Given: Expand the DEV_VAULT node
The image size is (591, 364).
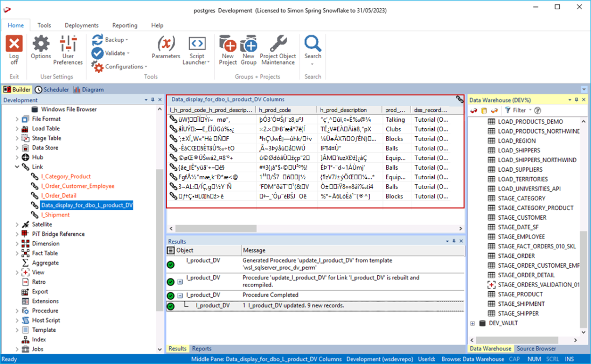Looking at the screenshot, I should pos(472,324).
